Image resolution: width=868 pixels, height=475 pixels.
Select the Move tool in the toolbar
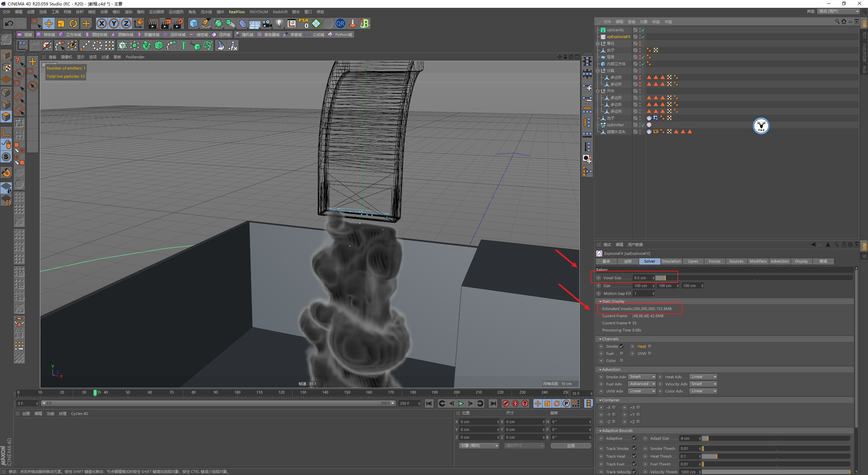pos(49,23)
